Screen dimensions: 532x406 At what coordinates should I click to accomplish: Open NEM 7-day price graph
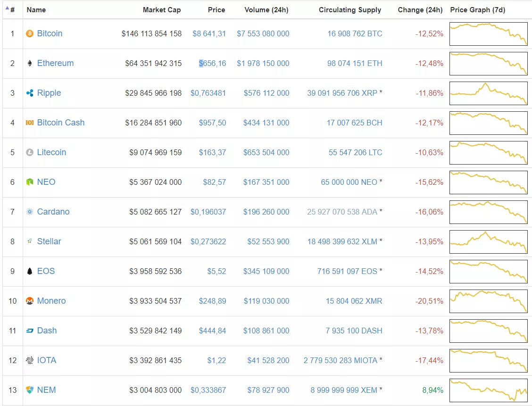pos(489,390)
